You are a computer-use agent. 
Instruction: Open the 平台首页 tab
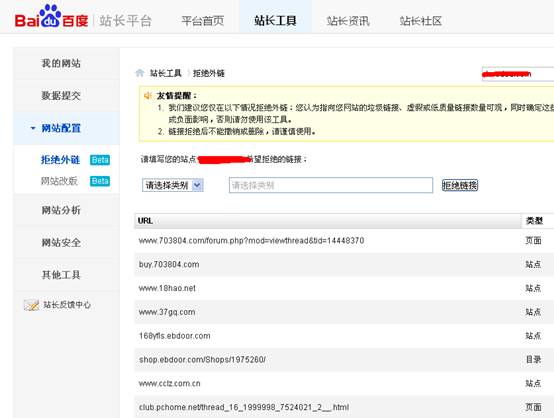(202, 21)
